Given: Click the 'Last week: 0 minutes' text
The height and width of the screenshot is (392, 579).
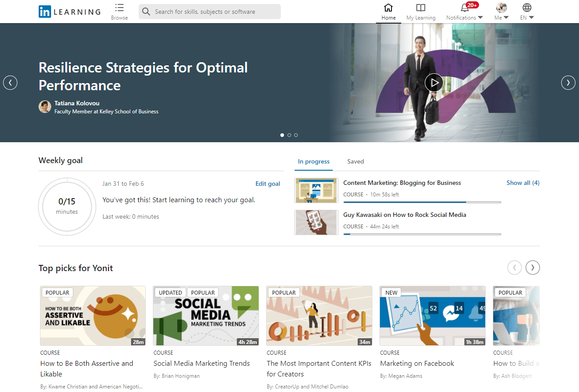Looking at the screenshot, I should pyautogui.click(x=131, y=216).
